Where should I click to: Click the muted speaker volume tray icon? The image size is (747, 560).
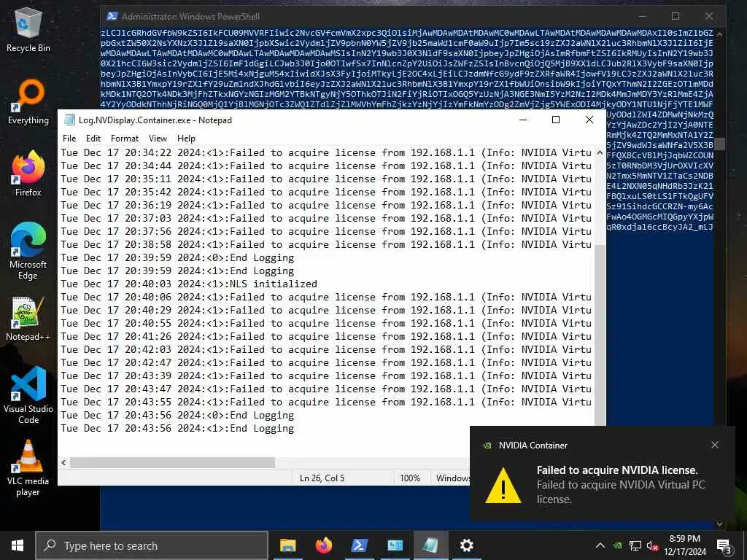653,545
